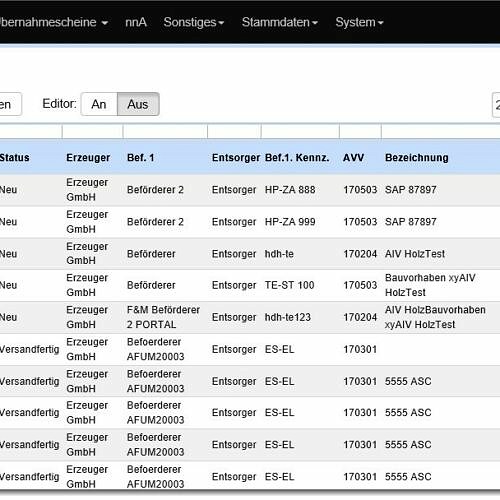
Task: Click SAP 87897 in HP-ZA 888 row
Action: click(x=410, y=190)
